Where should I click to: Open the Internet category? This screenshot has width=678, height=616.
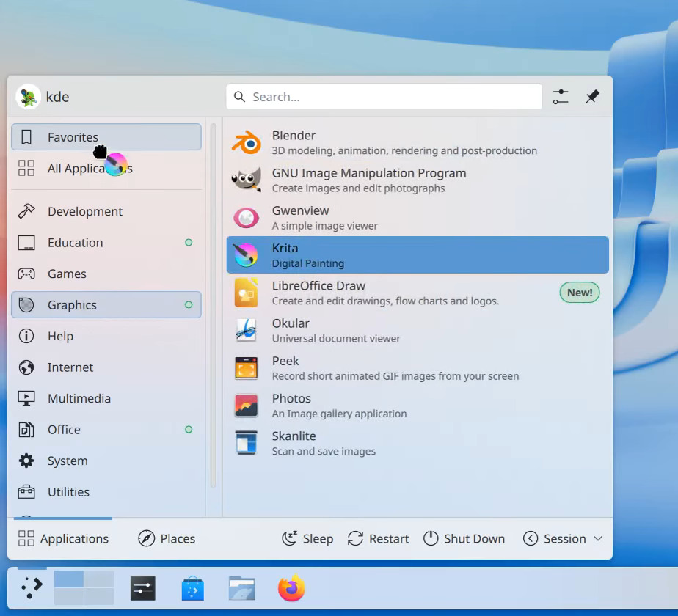pyautogui.click(x=106, y=367)
